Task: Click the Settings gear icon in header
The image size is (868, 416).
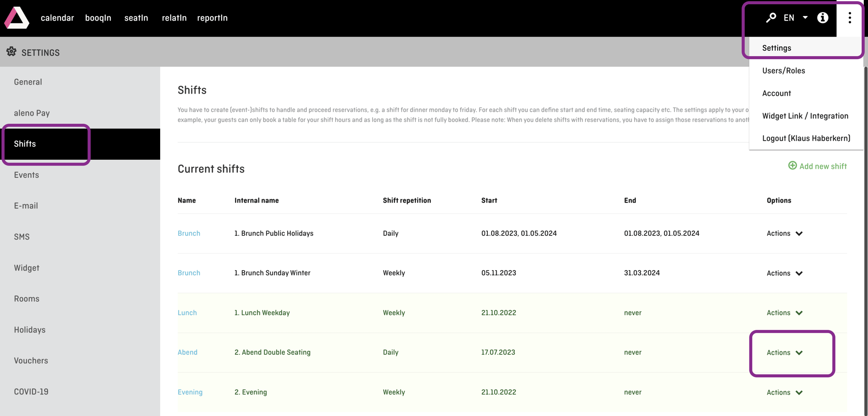Action: pyautogui.click(x=11, y=52)
